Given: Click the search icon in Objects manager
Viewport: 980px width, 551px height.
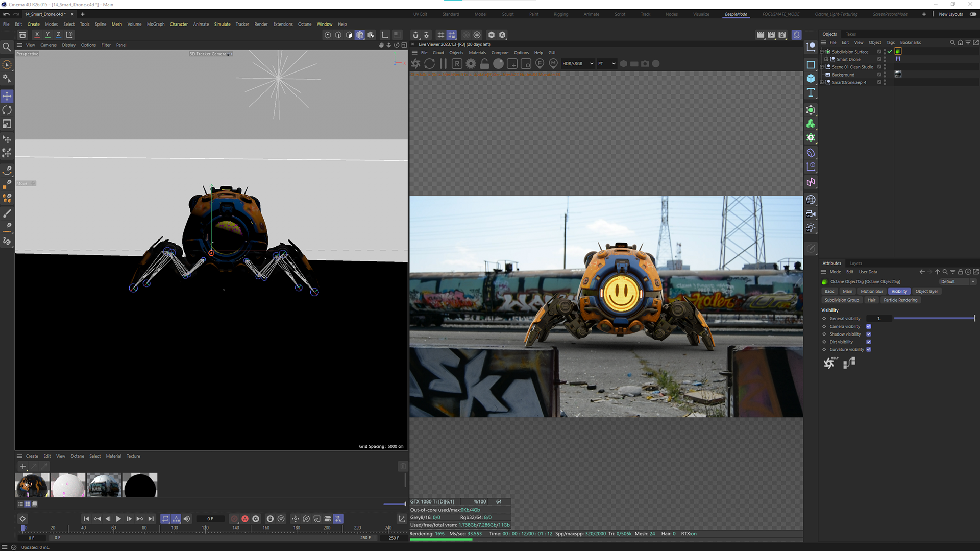Looking at the screenshot, I should pyautogui.click(x=952, y=43).
